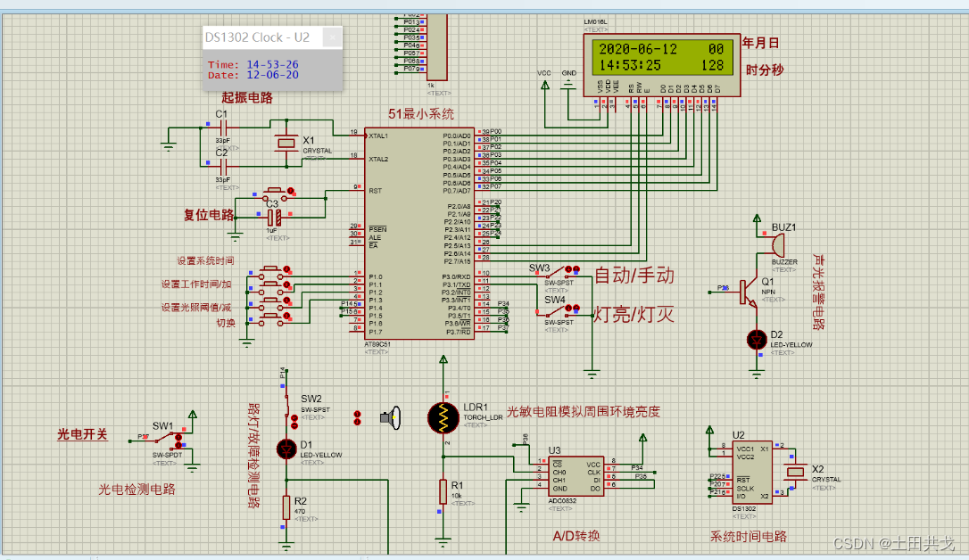The width and height of the screenshot is (969, 560).
Task: Click the 起振电路 label
Action: pyautogui.click(x=247, y=97)
